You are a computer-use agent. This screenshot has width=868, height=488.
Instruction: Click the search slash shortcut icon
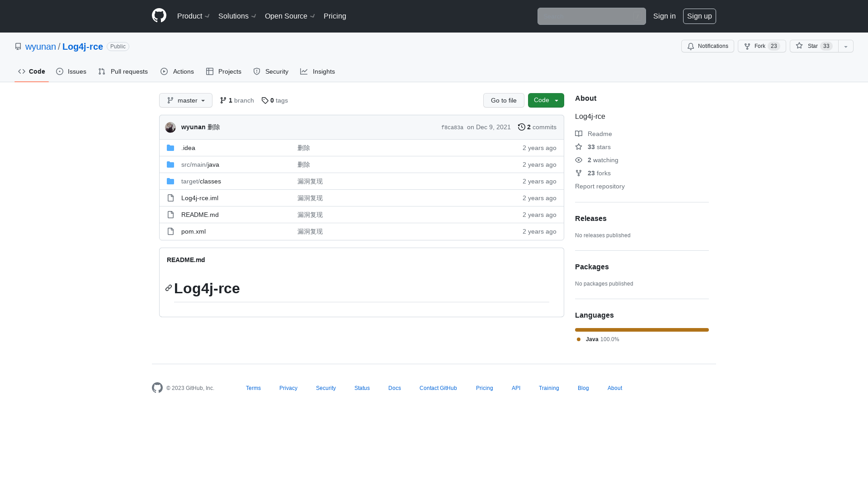tap(638, 16)
